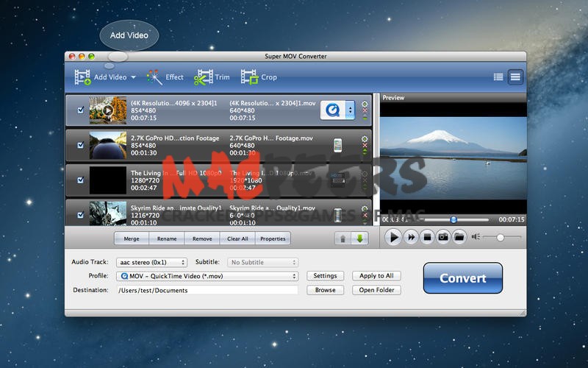Open the Effect tool in toolbar
Image resolution: width=588 pixels, height=368 pixels.
[x=165, y=77]
